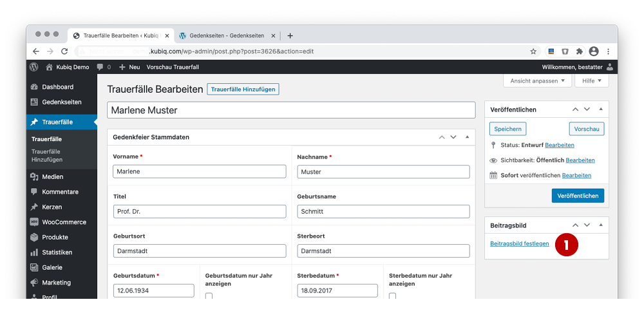Viewport: 644px width, 322px height.
Task: Open WooCommerce in the sidebar menu
Action: point(63,222)
